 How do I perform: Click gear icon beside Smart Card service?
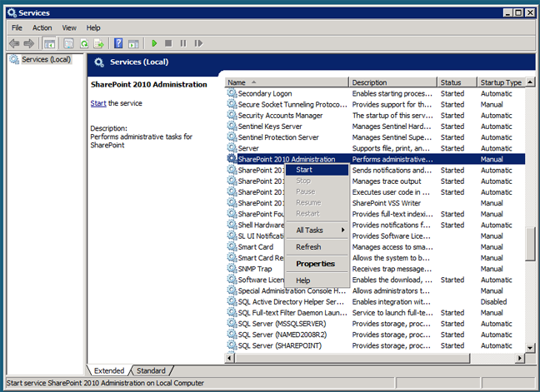point(232,246)
